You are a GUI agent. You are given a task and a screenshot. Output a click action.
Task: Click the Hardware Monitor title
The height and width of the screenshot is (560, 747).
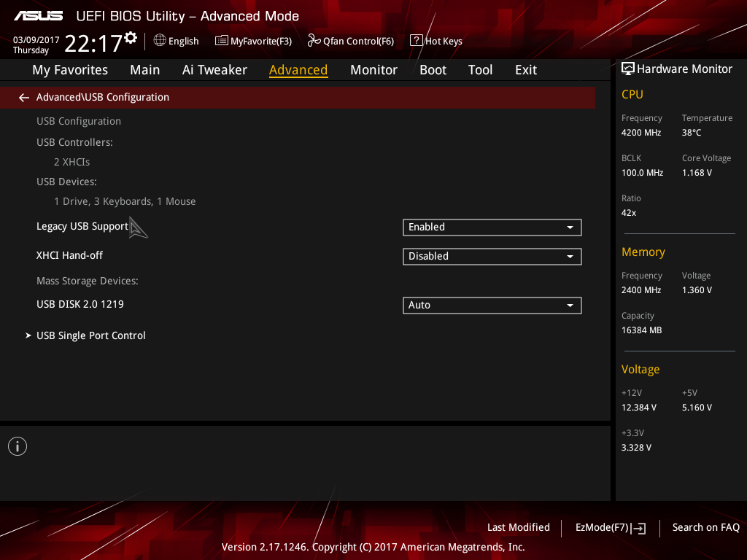[684, 69]
